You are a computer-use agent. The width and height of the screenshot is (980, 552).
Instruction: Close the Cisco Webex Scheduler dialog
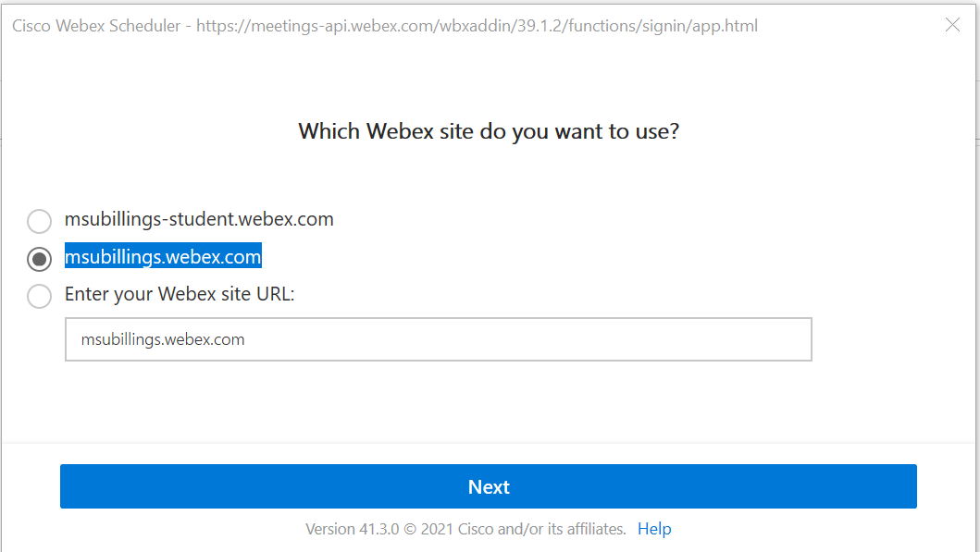(952, 25)
